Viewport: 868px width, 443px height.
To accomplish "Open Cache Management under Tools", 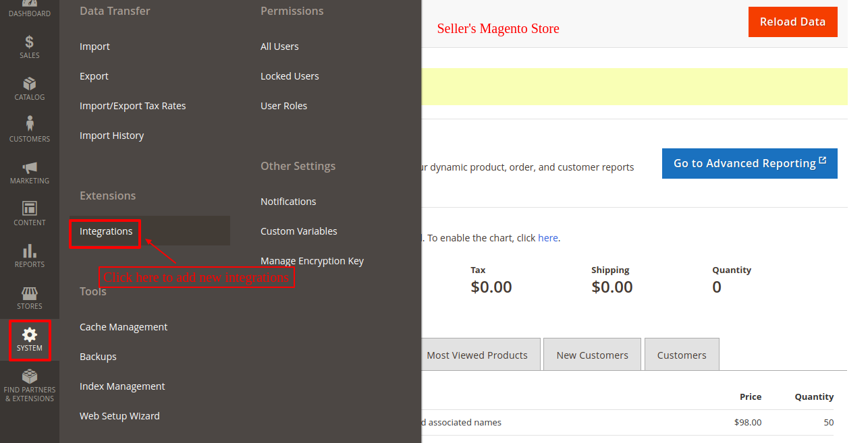I will pyautogui.click(x=124, y=327).
